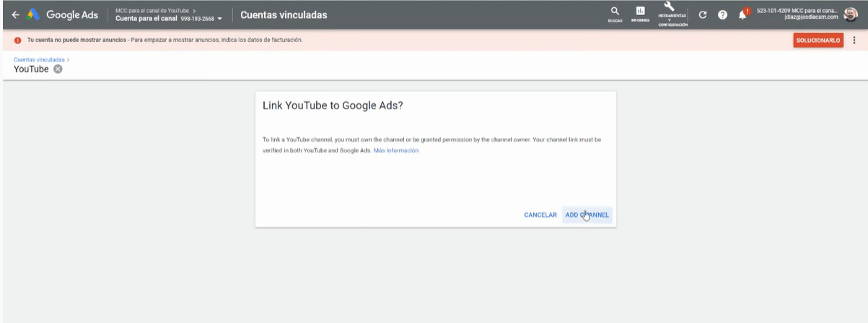The image size is (868, 323).
Task: Select the MCC para el canal de YouTube breadcrumb
Action: tap(154, 11)
